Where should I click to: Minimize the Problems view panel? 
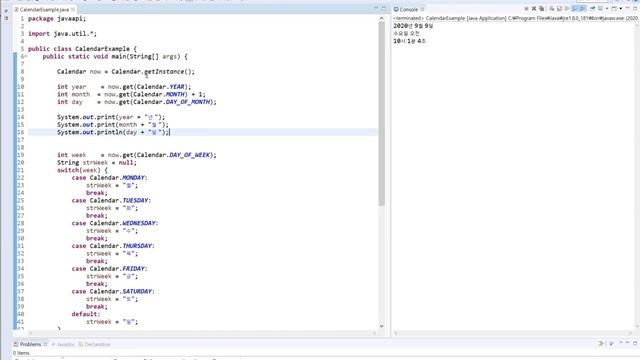[627, 343]
